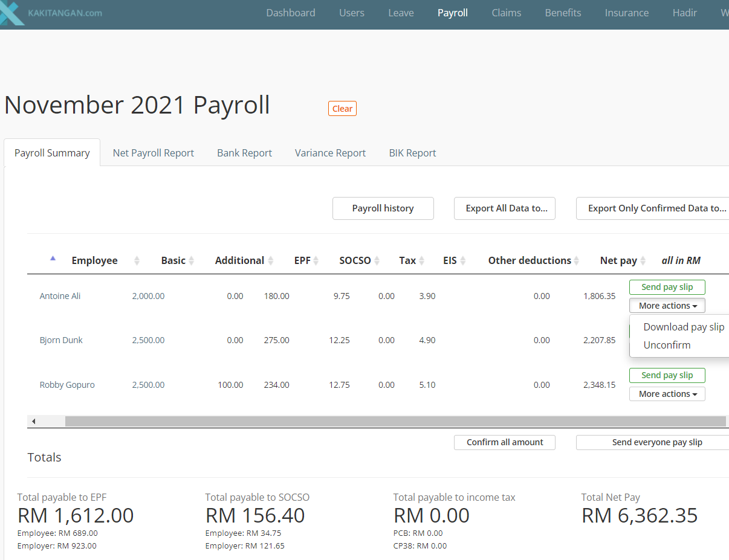Click the Clear button next to November 2021 Payroll
The height and width of the screenshot is (560, 729).
click(342, 108)
